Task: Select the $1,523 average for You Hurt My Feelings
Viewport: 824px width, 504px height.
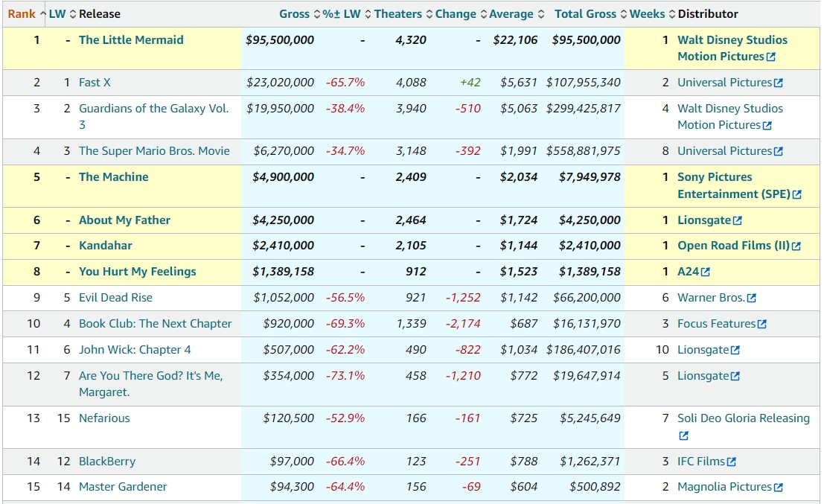Action: 519,272
